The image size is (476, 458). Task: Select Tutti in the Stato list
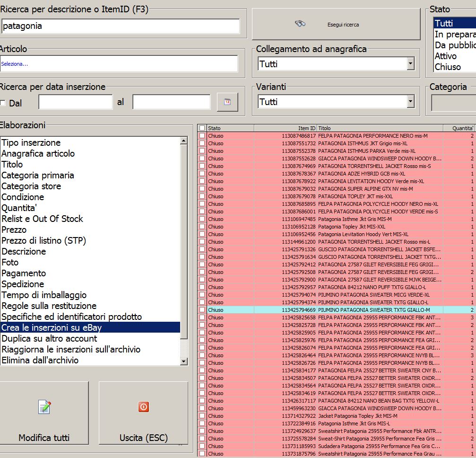[x=455, y=23]
